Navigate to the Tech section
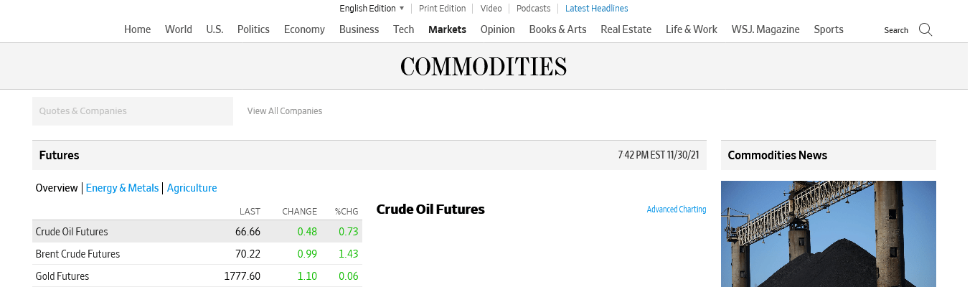The height and width of the screenshot is (287, 980). click(403, 29)
